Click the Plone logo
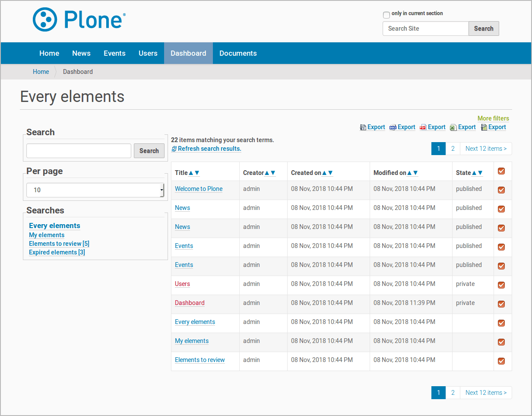The image size is (532, 416). [79, 19]
